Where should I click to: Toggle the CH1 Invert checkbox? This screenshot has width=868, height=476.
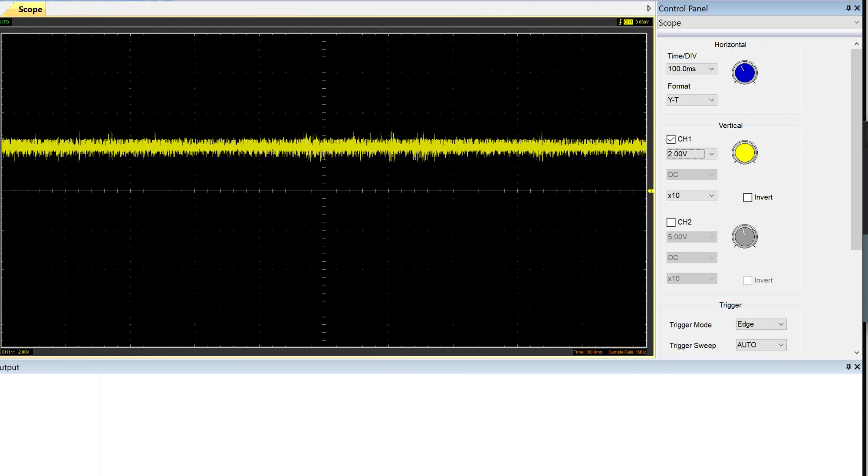coord(747,198)
